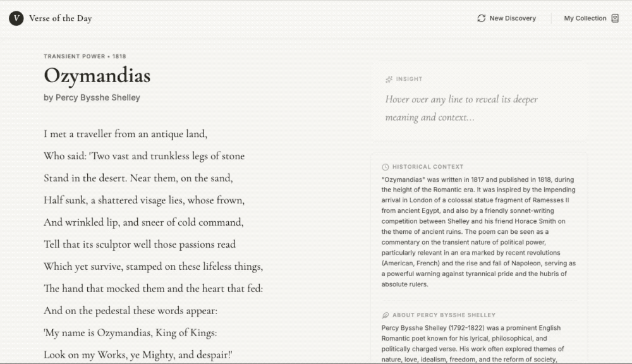Viewport: 632px width, 364px height.
Task: Click the Insight sparkle icon
Action: (x=389, y=79)
